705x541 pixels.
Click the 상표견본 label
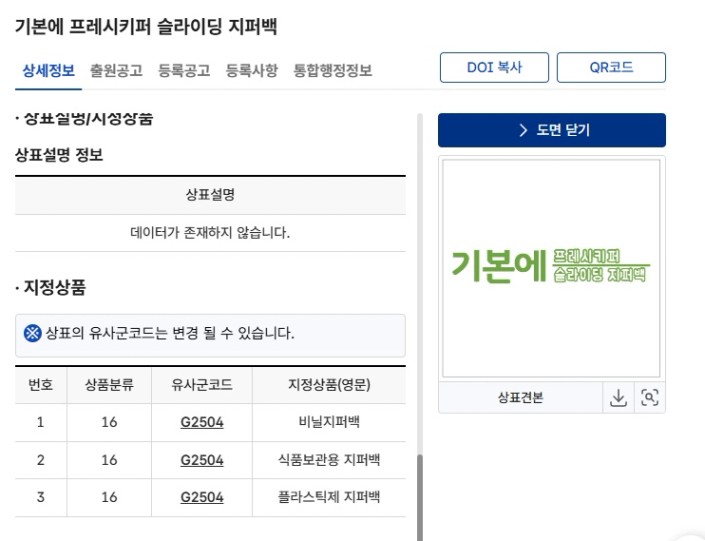pyautogui.click(x=521, y=398)
